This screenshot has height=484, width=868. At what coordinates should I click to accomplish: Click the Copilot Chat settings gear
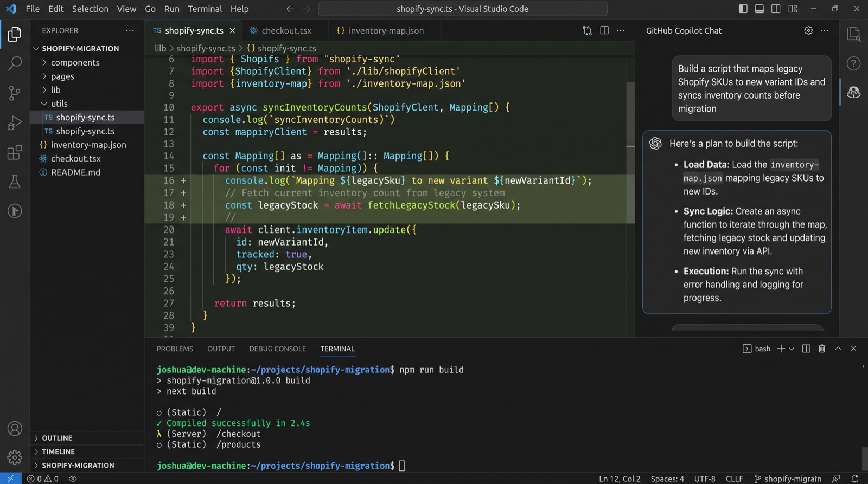[x=808, y=30]
